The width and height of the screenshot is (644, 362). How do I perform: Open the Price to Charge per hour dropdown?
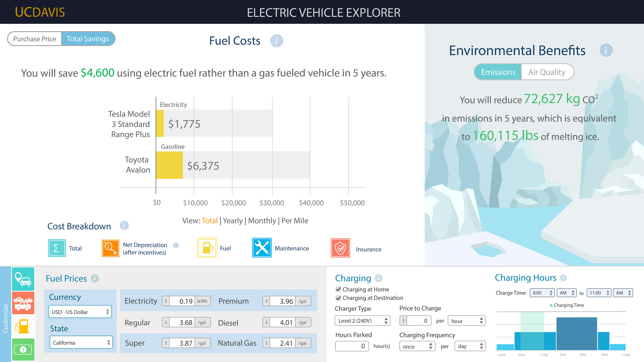click(467, 321)
